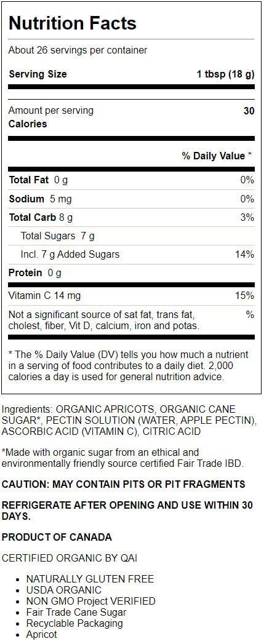Click the Protein 0 g row
The width and height of the screenshot is (264, 644).
(x=132, y=273)
